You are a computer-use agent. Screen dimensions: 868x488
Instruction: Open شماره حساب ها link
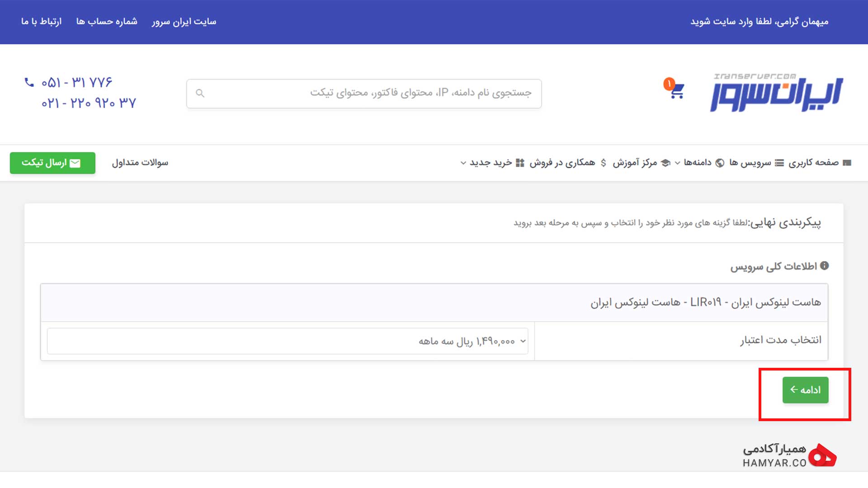point(107,22)
